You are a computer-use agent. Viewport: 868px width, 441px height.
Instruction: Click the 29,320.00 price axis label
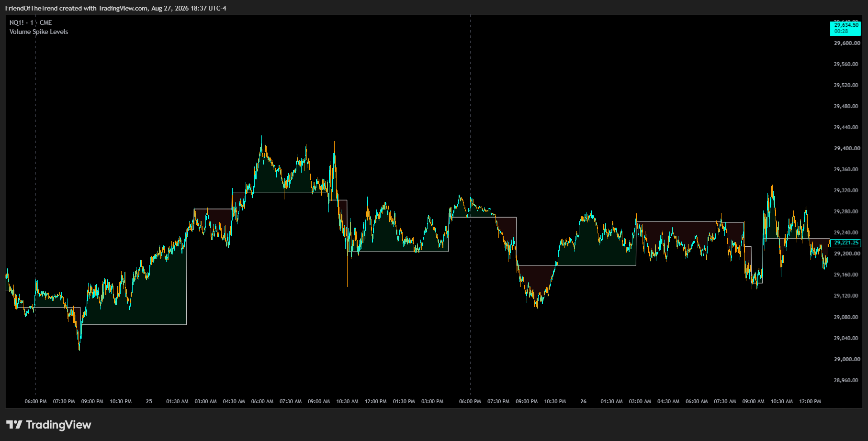pos(847,190)
